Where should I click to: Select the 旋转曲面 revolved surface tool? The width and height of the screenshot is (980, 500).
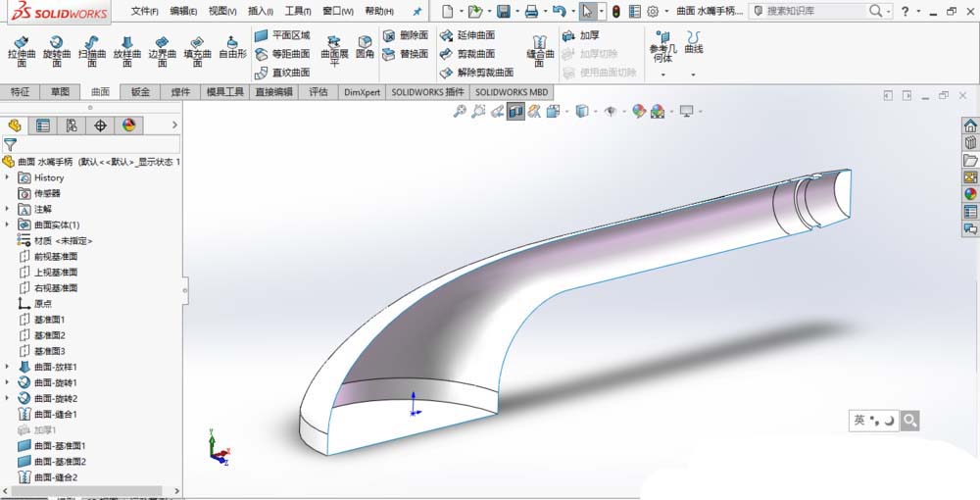click(x=56, y=51)
